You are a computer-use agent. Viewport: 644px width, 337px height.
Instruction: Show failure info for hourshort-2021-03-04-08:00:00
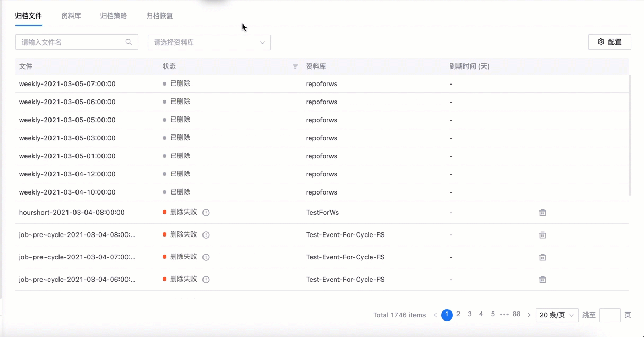206,213
